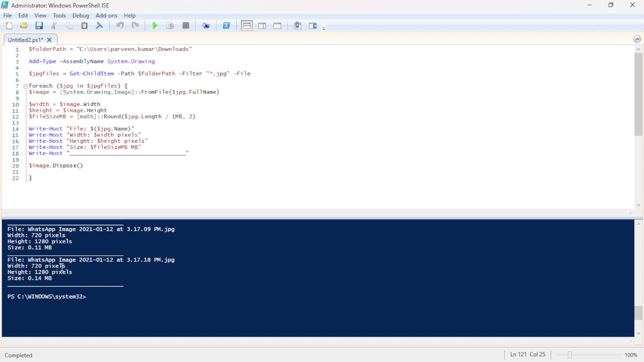Screen dimensions: 644x362
Task: Adjust the zoom slider in the status bar
Action: tap(569, 354)
